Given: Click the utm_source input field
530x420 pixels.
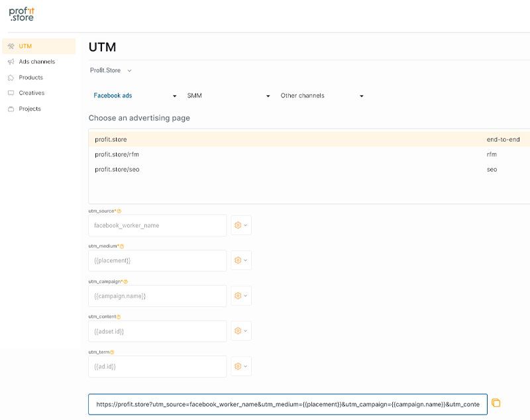Looking at the screenshot, I should [158, 225].
